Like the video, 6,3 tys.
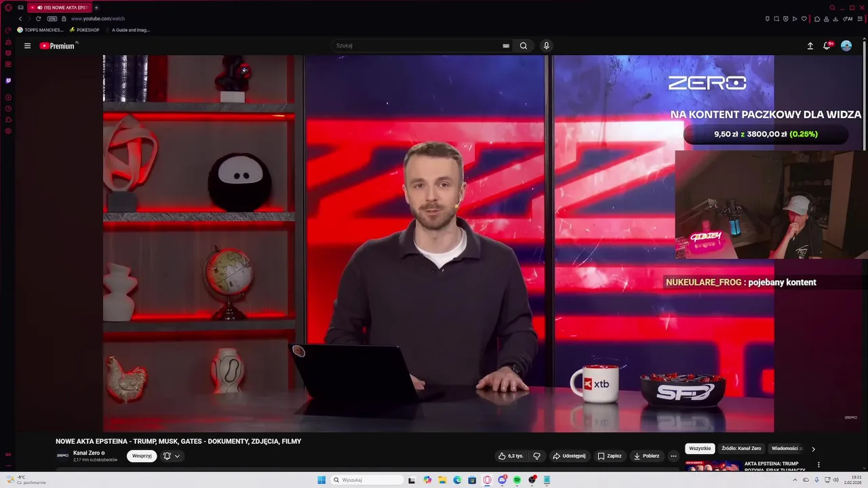Image resolution: width=868 pixels, height=488 pixels. pos(511,456)
